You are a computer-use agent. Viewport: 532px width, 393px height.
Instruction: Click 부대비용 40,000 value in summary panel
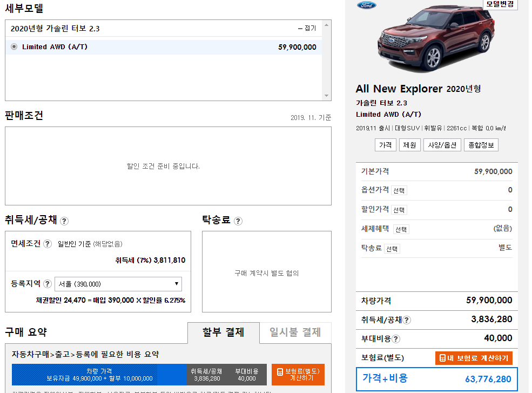click(498, 338)
